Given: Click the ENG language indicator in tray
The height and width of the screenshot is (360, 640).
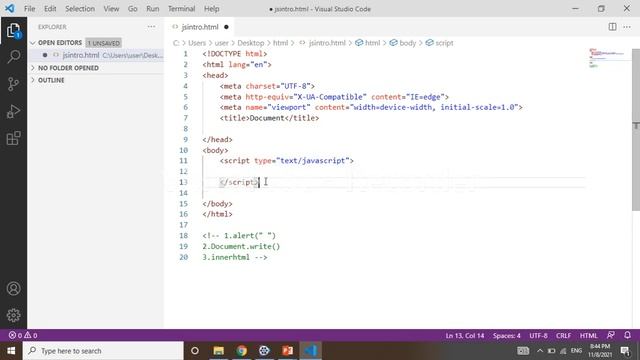Looking at the screenshot, I should click(x=576, y=351).
